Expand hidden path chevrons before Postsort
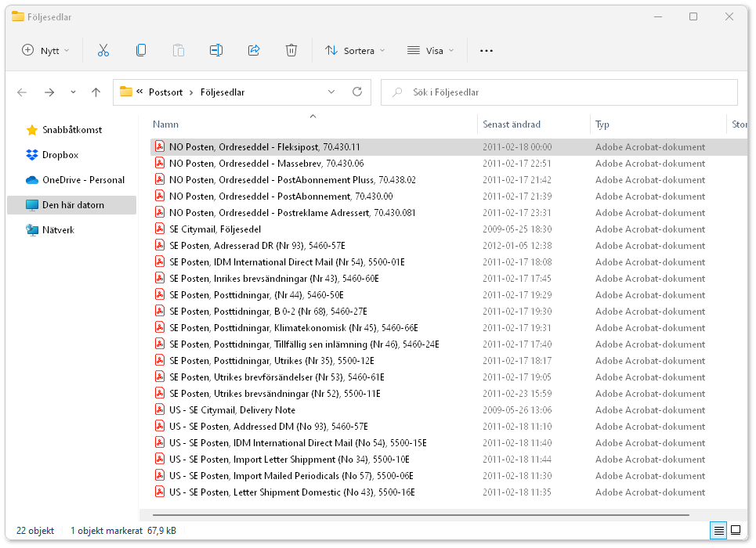Screen dimensions: 756x548 [139, 91]
